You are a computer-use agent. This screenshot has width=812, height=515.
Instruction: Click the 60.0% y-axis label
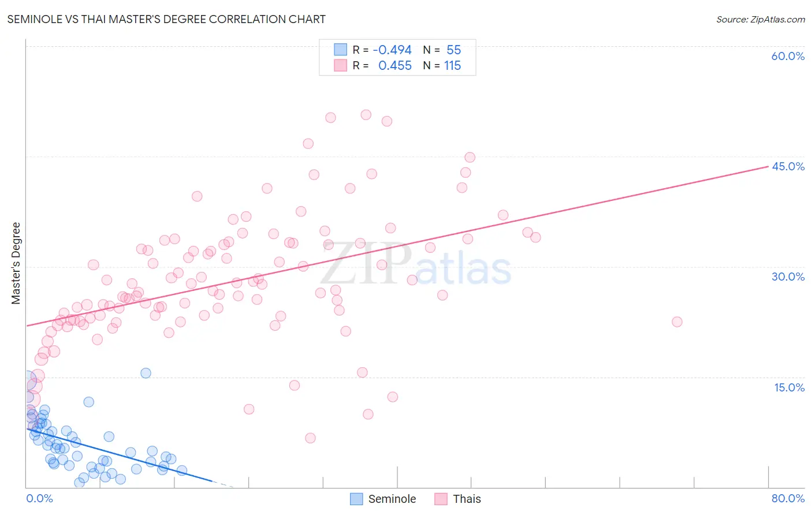click(788, 56)
